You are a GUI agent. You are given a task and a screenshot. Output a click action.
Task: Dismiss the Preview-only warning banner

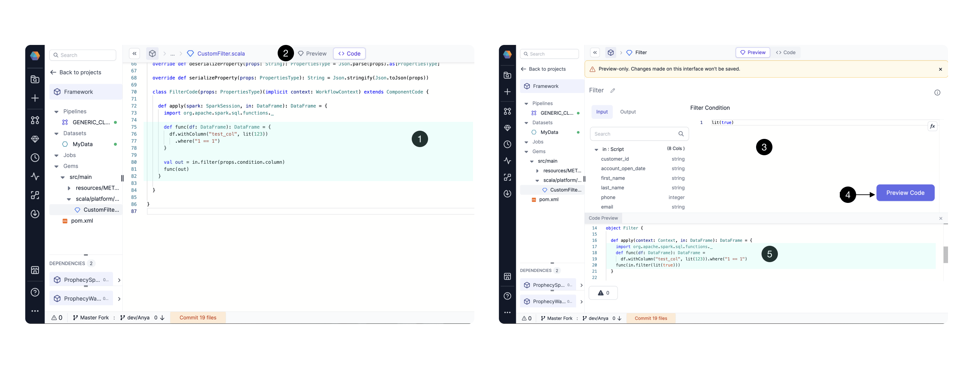(x=941, y=69)
